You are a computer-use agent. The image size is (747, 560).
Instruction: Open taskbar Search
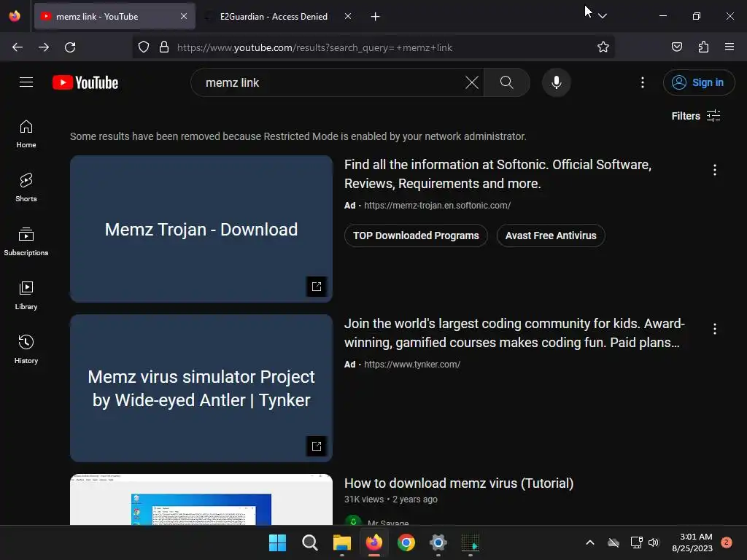(x=309, y=542)
